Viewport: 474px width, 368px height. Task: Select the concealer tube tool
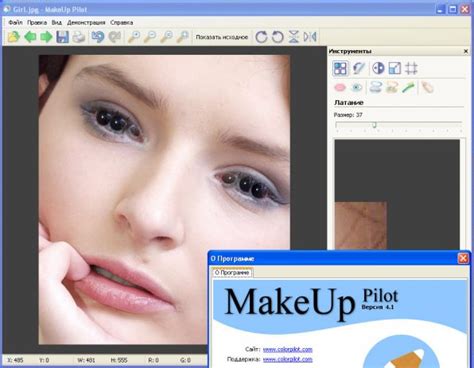click(x=427, y=87)
